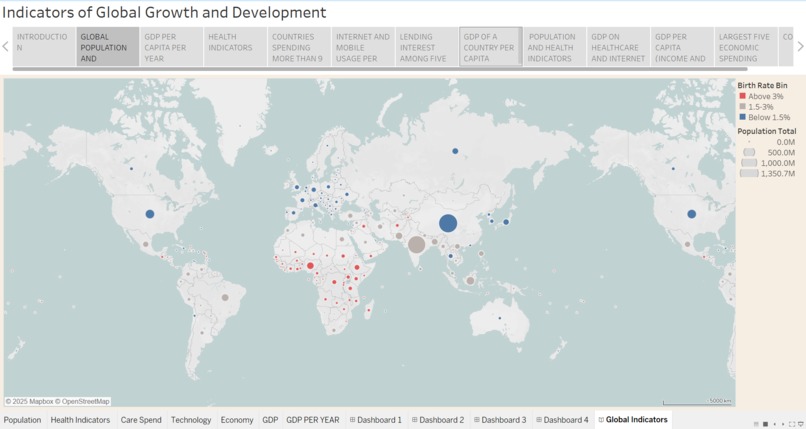806x429 pixels.
Task: Open the OpenStreetMap attribution link
Action: (85, 401)
